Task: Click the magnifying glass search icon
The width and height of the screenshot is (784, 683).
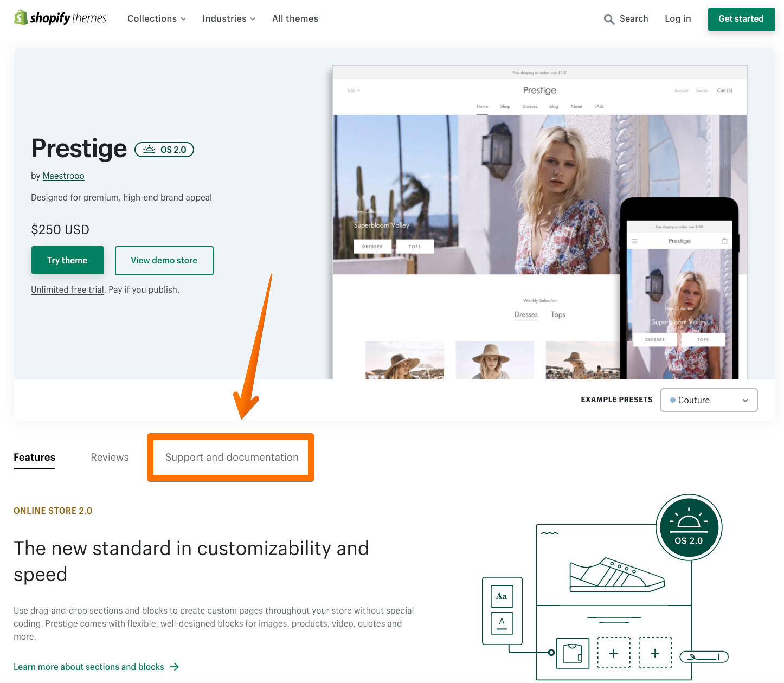Action: [609, 20]
